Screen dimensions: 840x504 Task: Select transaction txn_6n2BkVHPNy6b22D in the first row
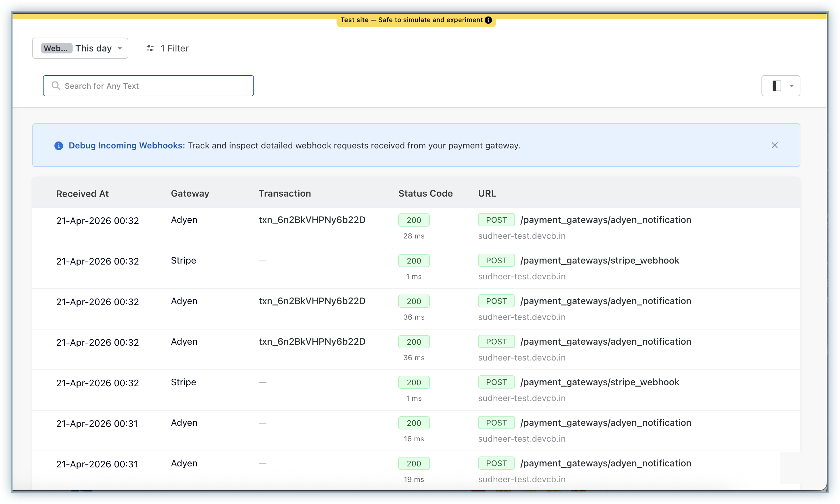(x=312, y=220)
